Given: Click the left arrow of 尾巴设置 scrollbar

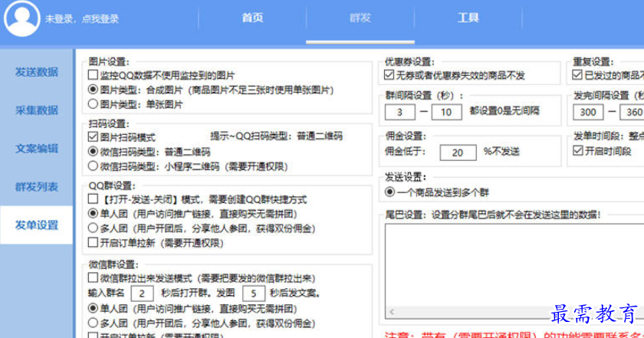Looking at the screenshot, I should [x=392, y=312].
